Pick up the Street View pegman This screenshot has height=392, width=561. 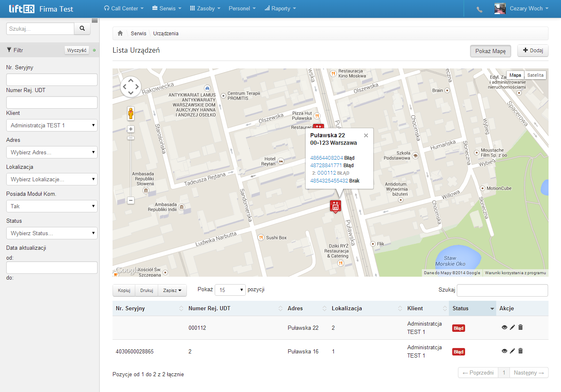coord(131,113)
